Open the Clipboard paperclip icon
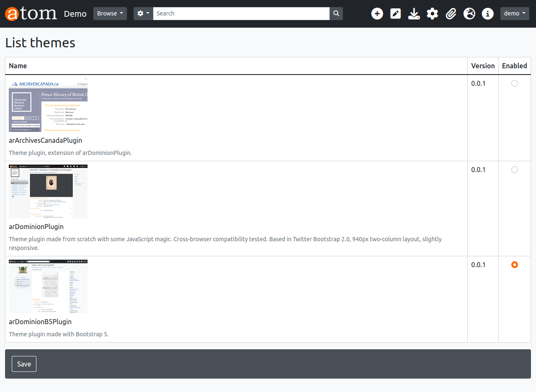 point(451,14)
